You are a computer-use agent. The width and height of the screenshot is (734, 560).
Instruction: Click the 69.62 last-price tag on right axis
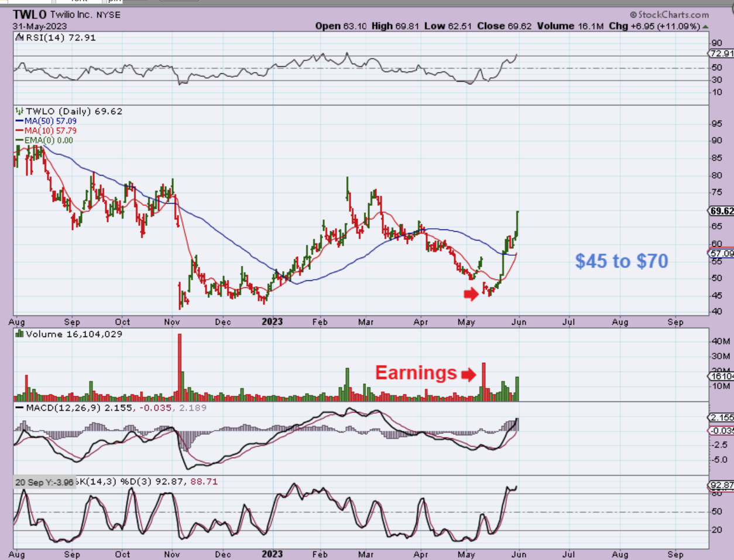click(721, 211)
